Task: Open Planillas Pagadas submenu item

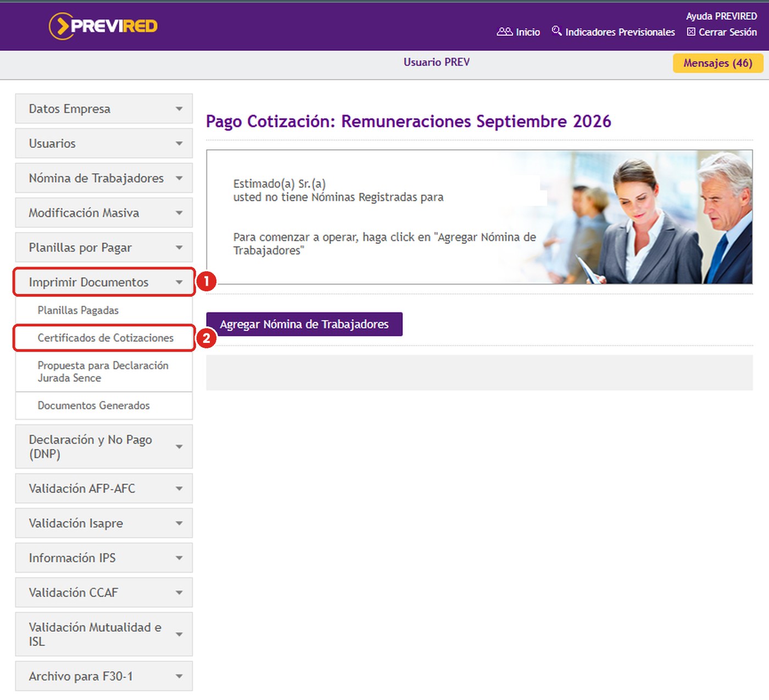Action: [104, 310]
